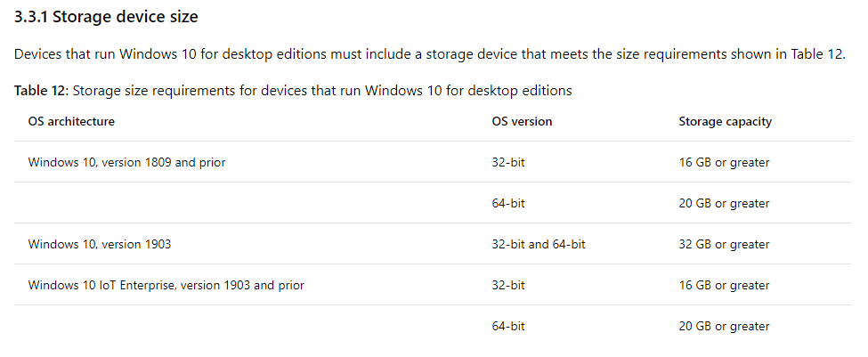
Task: Click 'Windows 10, version 1809 and prior' cell
Action: [x=126, y=162]
